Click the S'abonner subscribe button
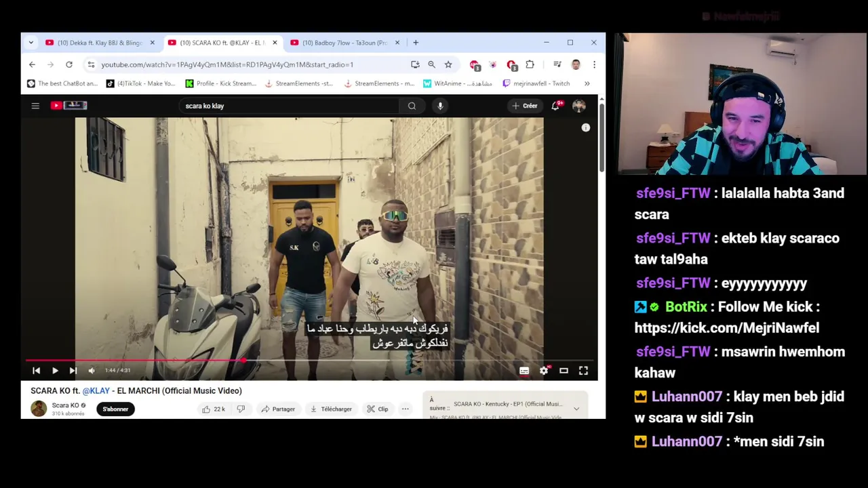868x488 pixels. [x=115, y=409]
